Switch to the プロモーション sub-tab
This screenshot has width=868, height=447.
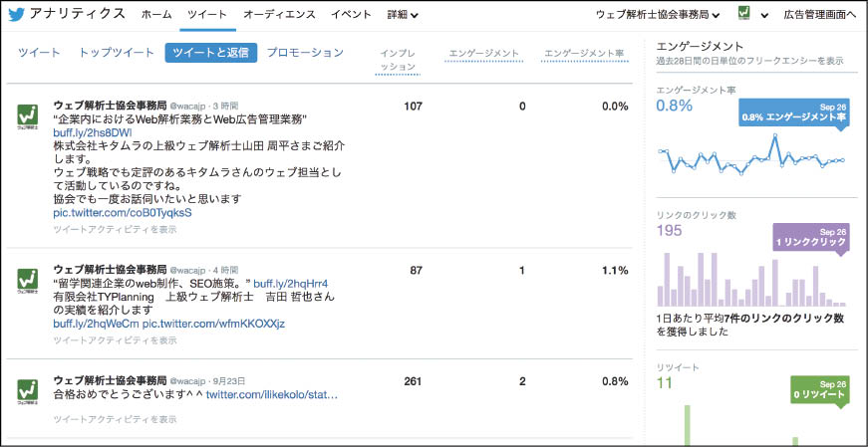(x=305, y=53)
